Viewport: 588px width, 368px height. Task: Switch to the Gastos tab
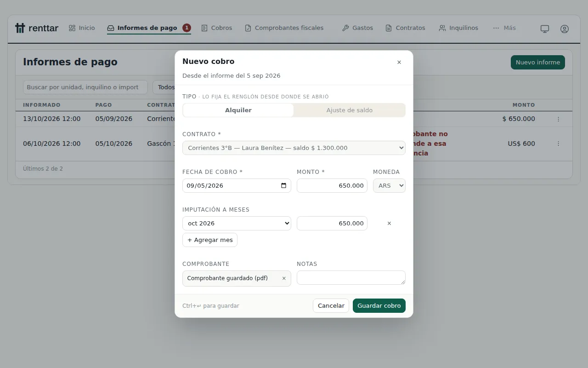tap(357, 28)
